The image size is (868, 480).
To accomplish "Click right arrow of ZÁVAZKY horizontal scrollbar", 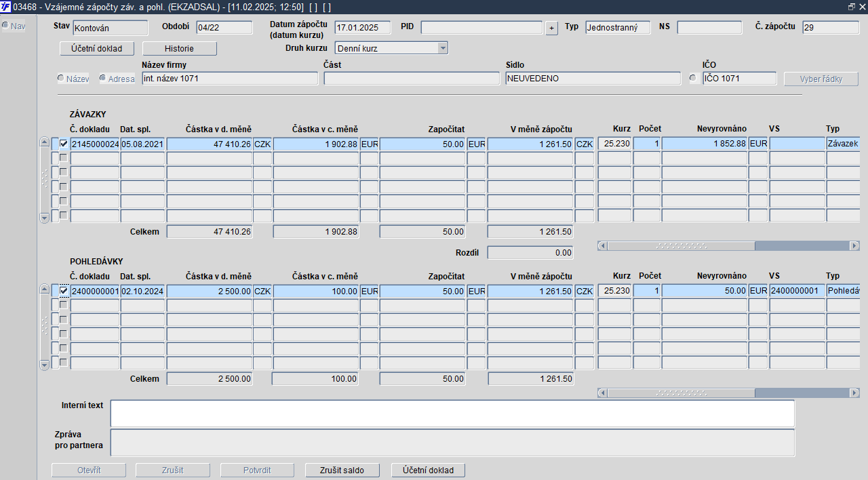I will tap(854, 246).
